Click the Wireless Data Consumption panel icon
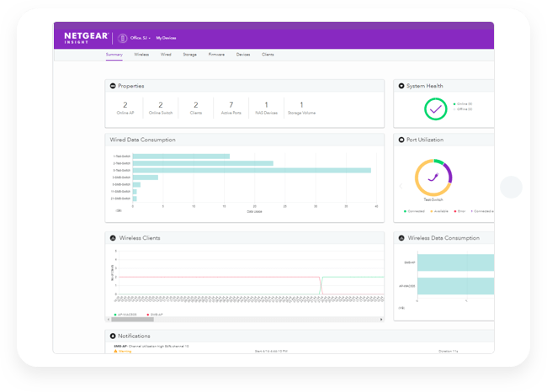Screen dimensions: 547x392 click(401, 238)
